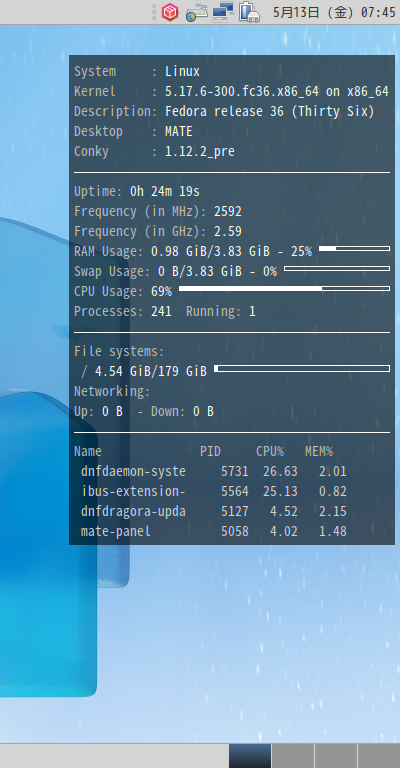The image size is (400, 768).
Task: Click the keyboard input method tray icon
Action: coord(197,12)
